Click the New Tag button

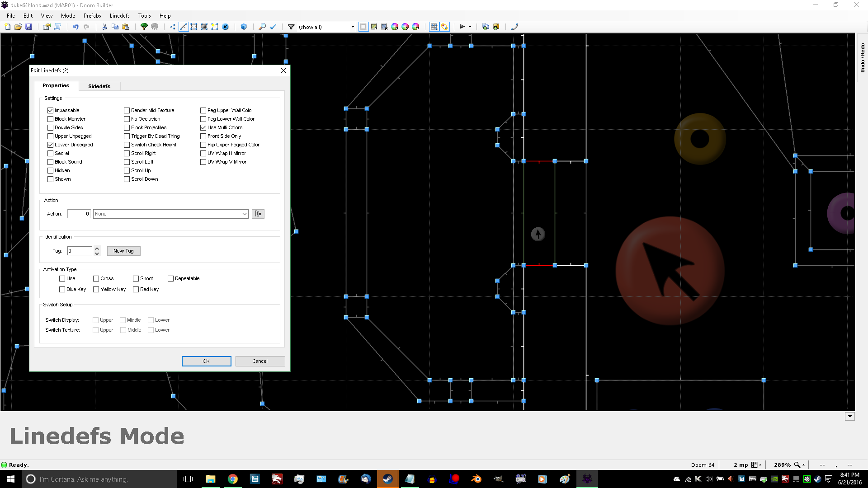point(123,251)
